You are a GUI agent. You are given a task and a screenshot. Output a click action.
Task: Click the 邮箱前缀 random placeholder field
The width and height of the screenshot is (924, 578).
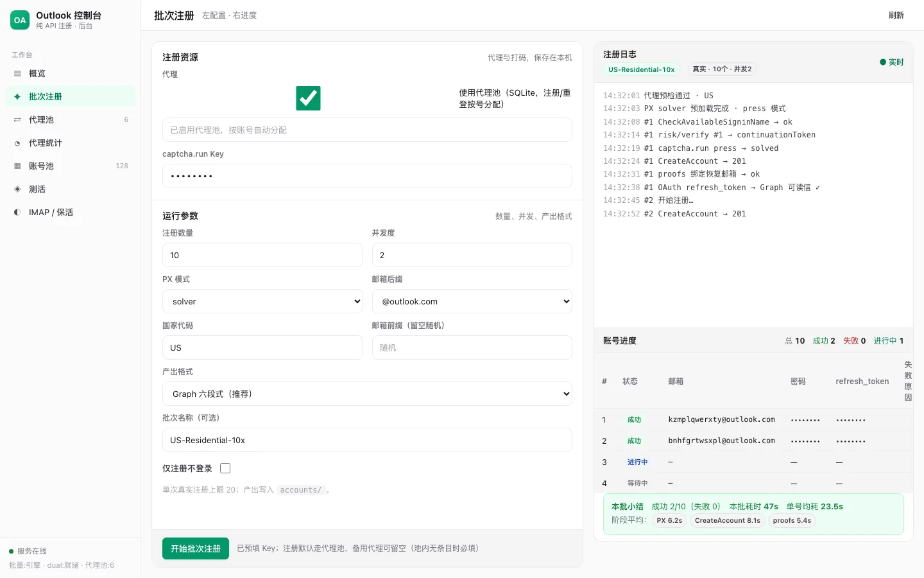472,347
